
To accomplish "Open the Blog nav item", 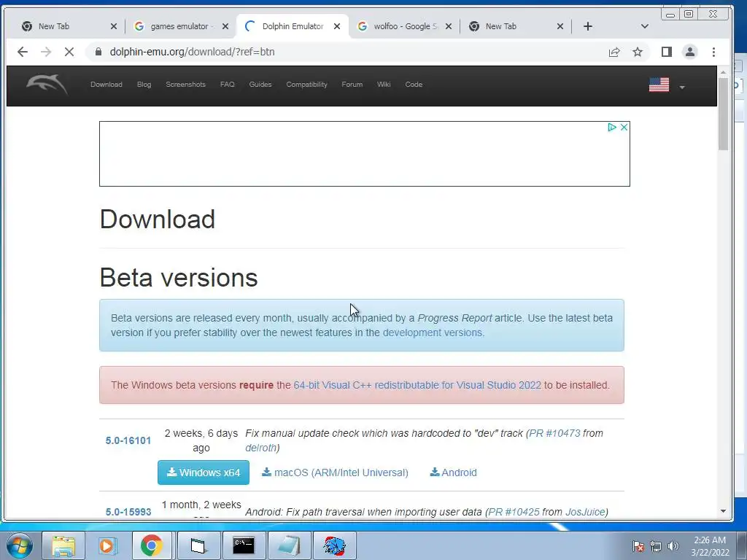I will pos(144,85).
